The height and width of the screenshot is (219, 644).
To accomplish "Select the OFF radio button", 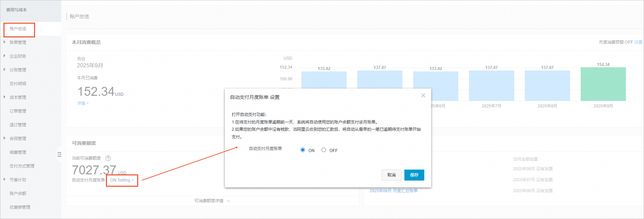I will click(324, 150).
